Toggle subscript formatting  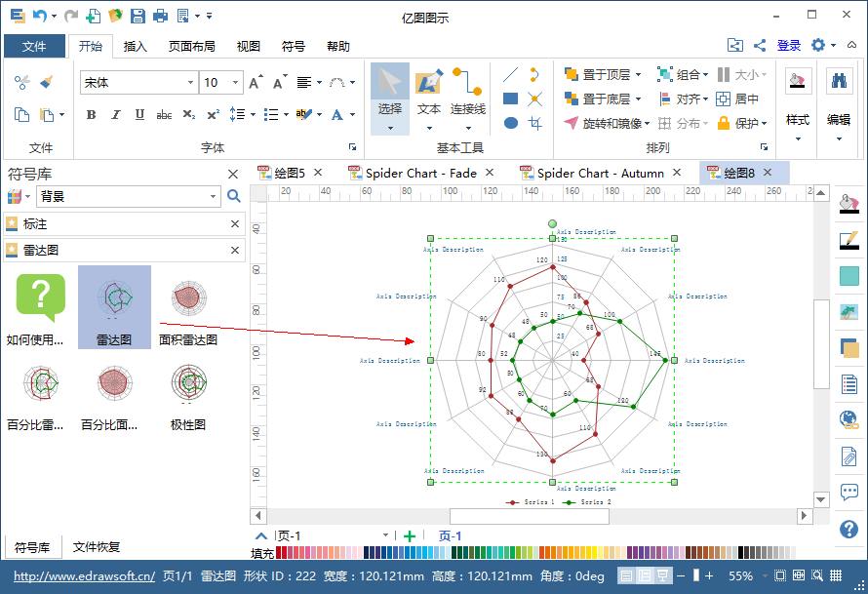pos(189,114)
